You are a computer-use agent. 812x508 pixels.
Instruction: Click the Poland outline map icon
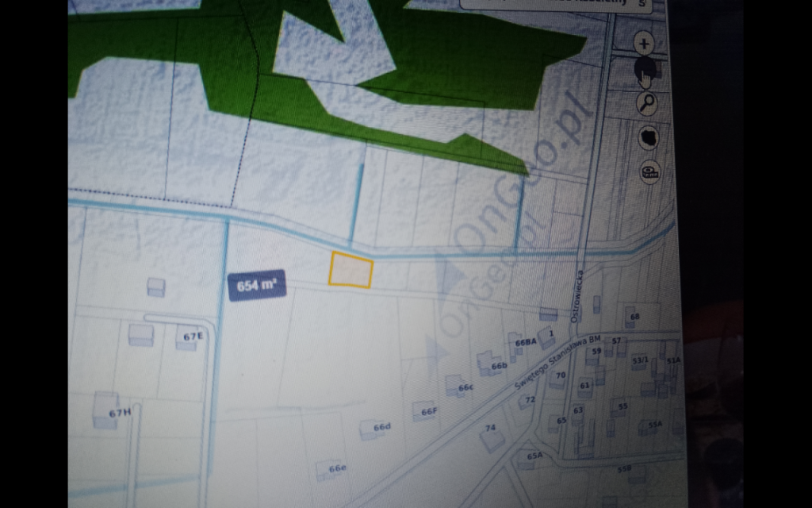pyautogui.click(x=649, y=138)
